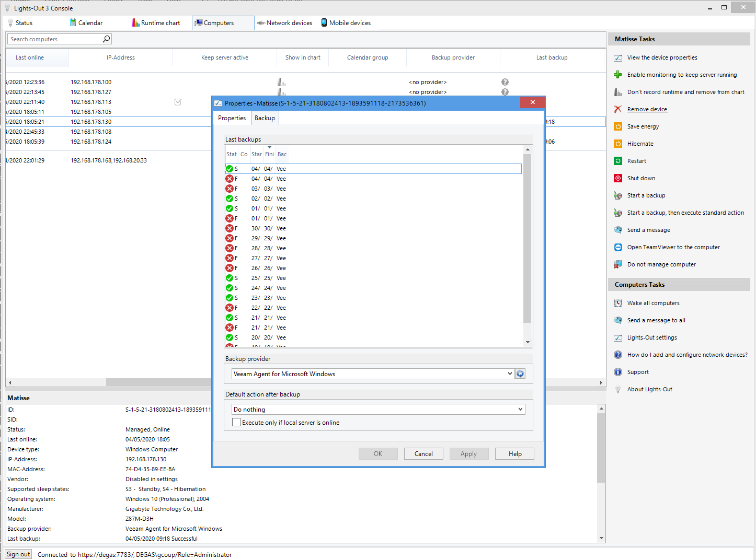Click the red Shut down icon
The image size is (756, 560).
(x=617, y=178)
